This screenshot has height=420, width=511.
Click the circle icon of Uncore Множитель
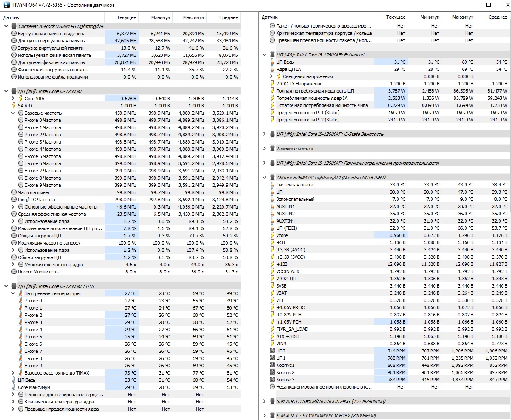(14, 272)
